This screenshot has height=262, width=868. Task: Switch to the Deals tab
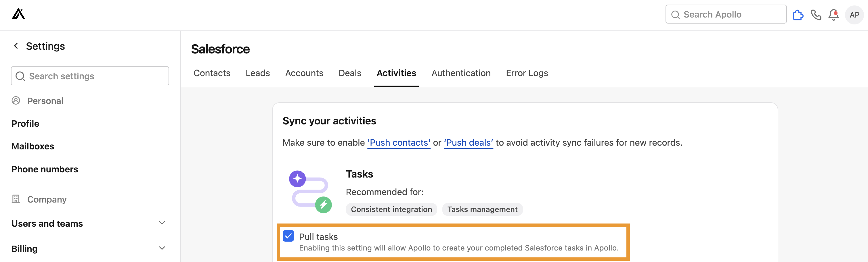(x=350, y=73)
